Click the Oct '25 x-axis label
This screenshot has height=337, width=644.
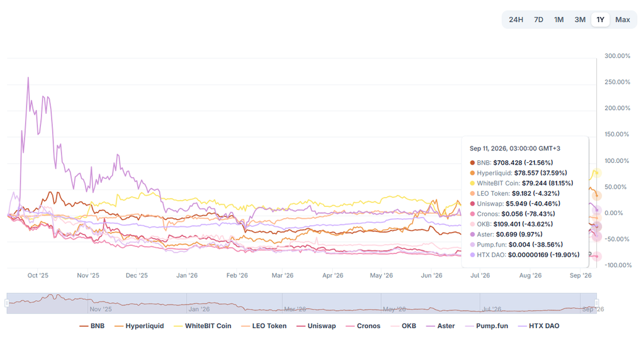coord(38,275)
